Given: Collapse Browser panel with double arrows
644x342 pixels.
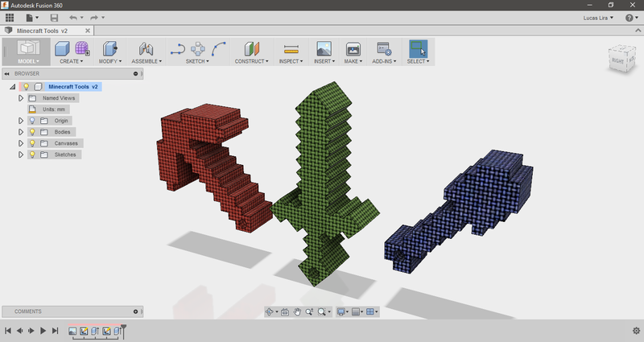Looking at the screenshot, I should 6,73.
